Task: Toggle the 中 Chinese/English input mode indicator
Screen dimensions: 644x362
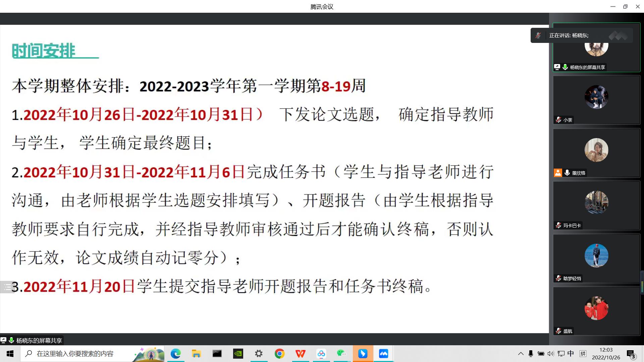Action: pos(571,354)
